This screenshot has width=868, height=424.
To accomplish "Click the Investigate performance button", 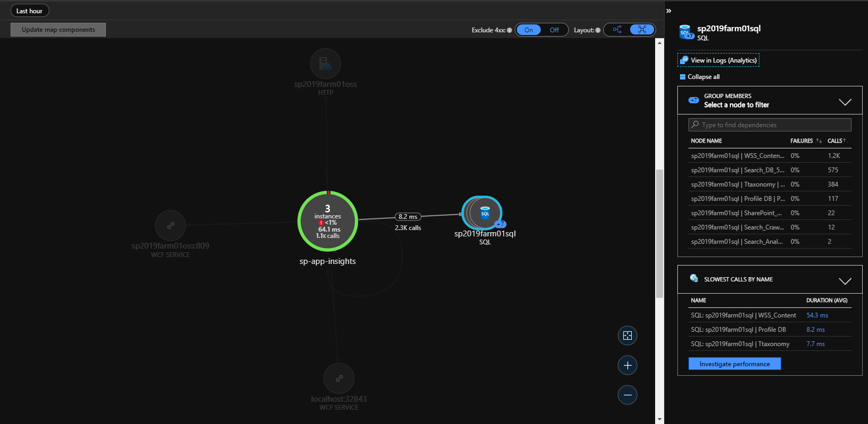I will (x=735, y=364).
